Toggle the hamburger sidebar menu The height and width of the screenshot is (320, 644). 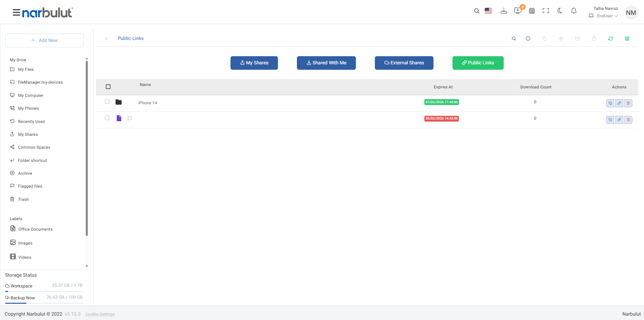[x=16, y=13]
